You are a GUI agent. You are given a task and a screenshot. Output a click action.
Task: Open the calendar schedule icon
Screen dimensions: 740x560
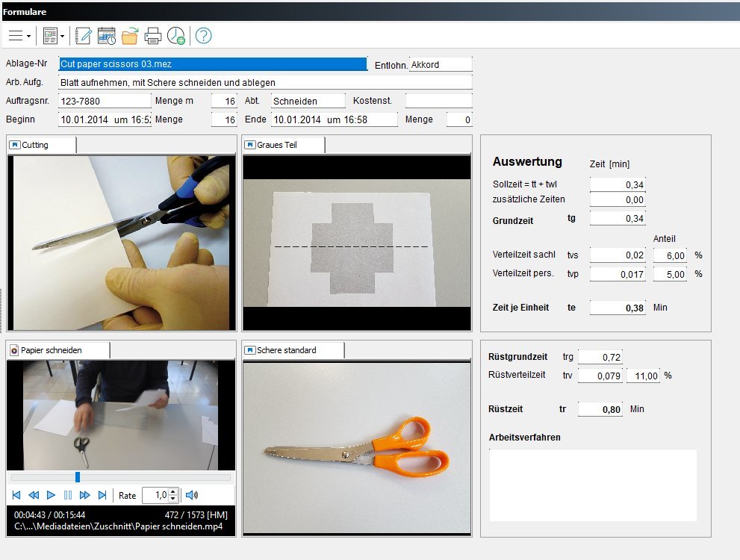point(106,35)
